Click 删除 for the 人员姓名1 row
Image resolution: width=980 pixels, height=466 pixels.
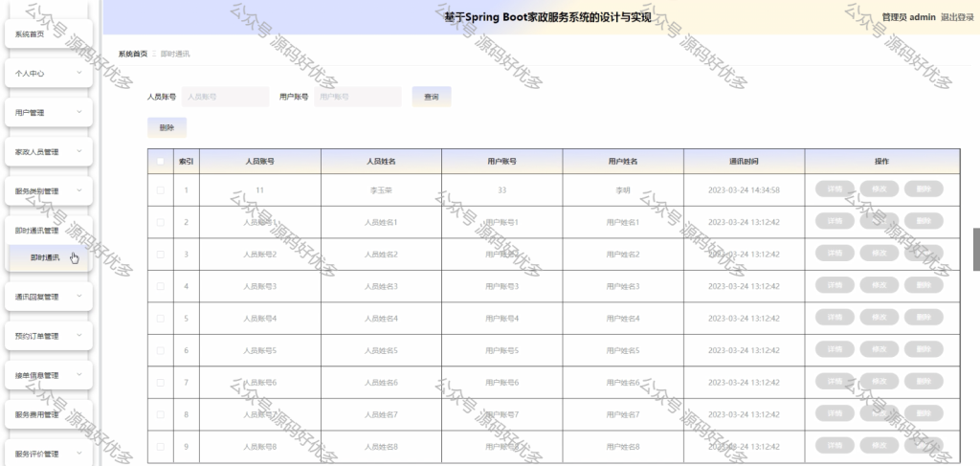pyautogui.click(x=924, y=221)
